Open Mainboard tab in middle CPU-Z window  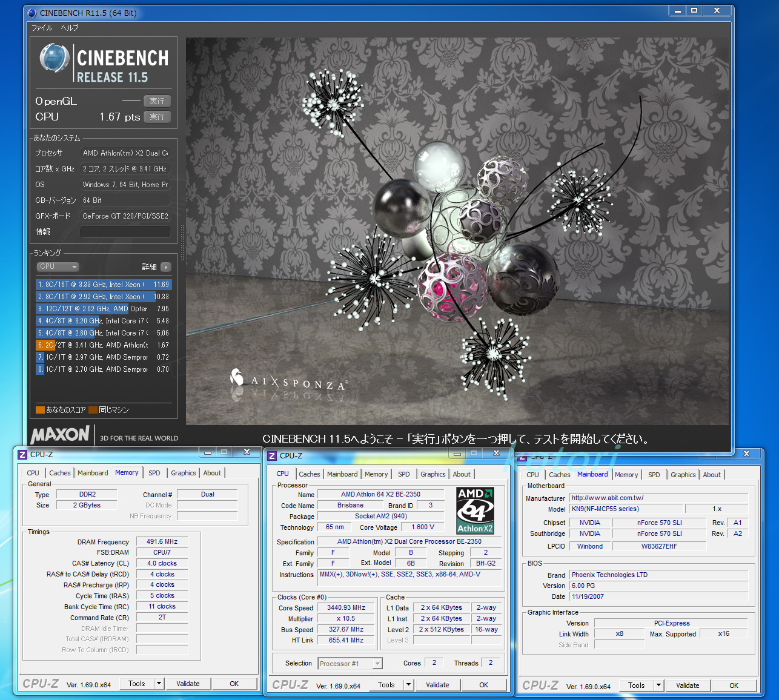342,474
